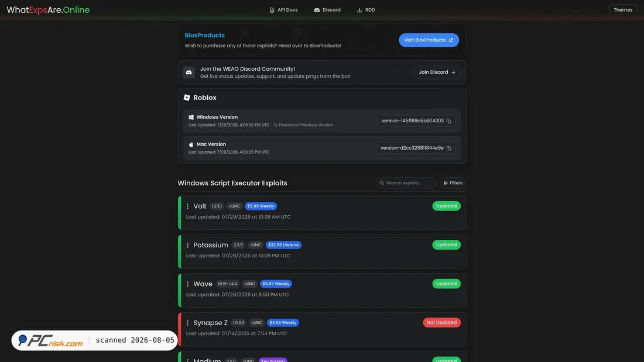Click the $3.99 Weekly badge on Synapse Z
The width and height of the screenshot is (644, 362).
coord(283,323)
